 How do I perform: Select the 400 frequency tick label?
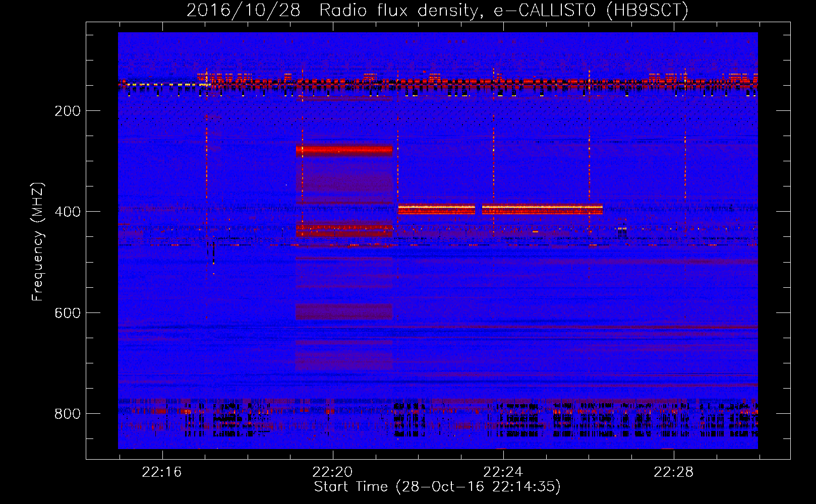point(68,212)
